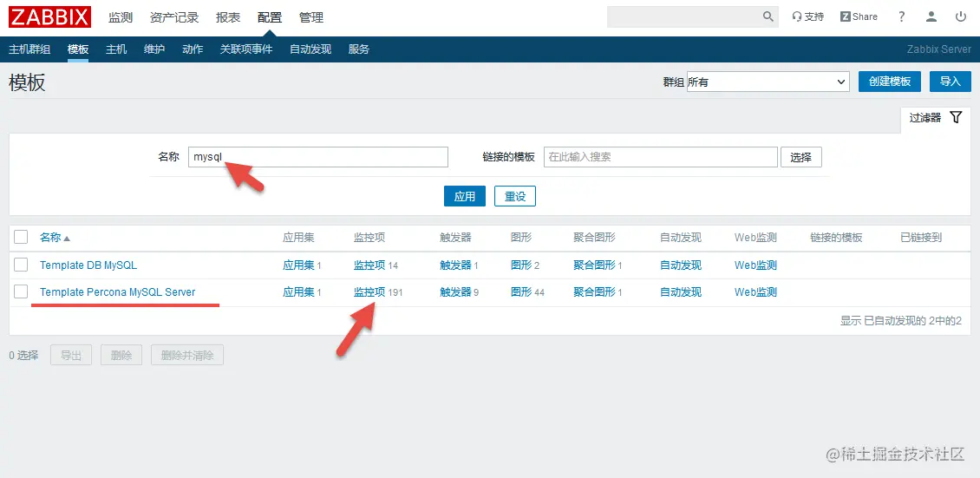Open 触发器 9 for Template Percona MySQL Server
This screenshot has width=980, height=478.
[x=455, y=291]
